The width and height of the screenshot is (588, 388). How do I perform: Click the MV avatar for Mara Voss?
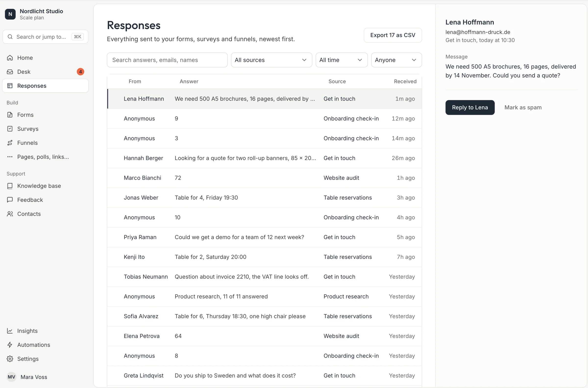click(11, 377)
